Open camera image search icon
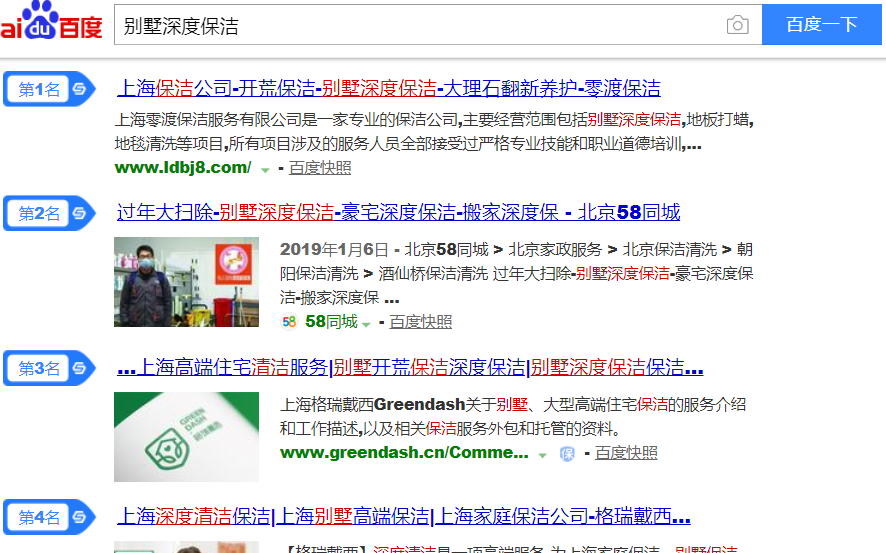886x553 pixels. point(737,25)
